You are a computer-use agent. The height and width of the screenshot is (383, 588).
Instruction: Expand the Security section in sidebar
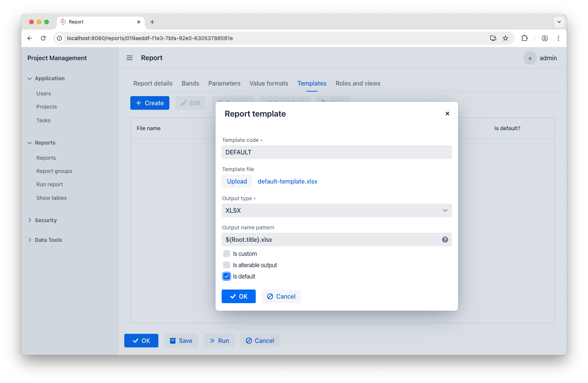coord(45,220)
